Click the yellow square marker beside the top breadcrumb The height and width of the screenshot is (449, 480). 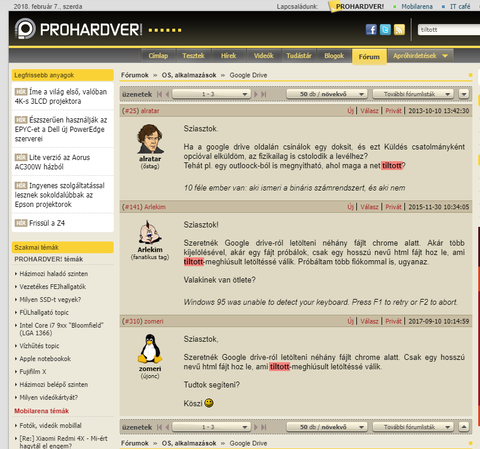tap(470, 75)
